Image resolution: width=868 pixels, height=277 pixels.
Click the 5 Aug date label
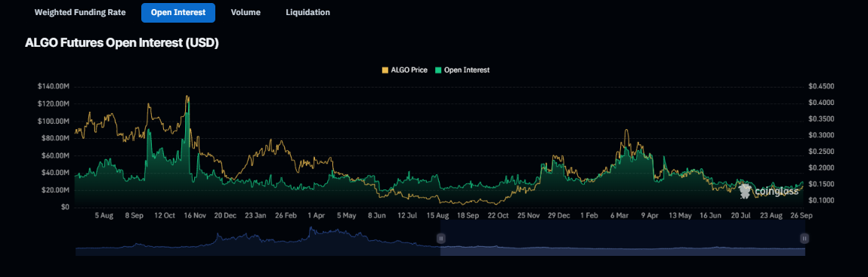coord(103,216)
